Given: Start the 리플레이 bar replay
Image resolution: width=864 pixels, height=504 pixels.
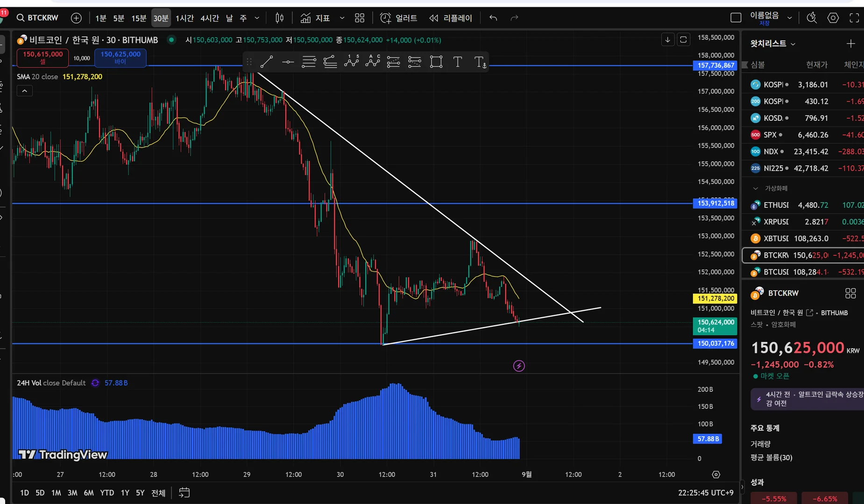Looking at the screenshot, I should tap(451, 18).
